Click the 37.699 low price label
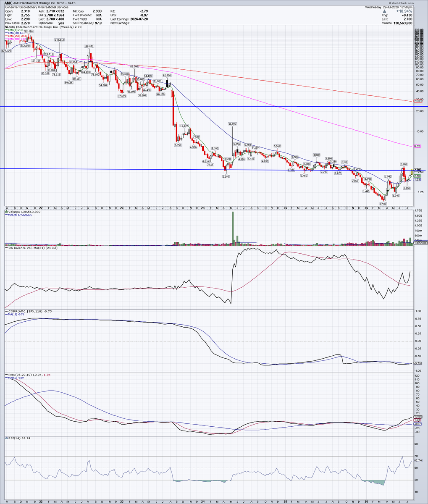Image resolution: width=428 pixels, height=504 pixels. [121, 96]
